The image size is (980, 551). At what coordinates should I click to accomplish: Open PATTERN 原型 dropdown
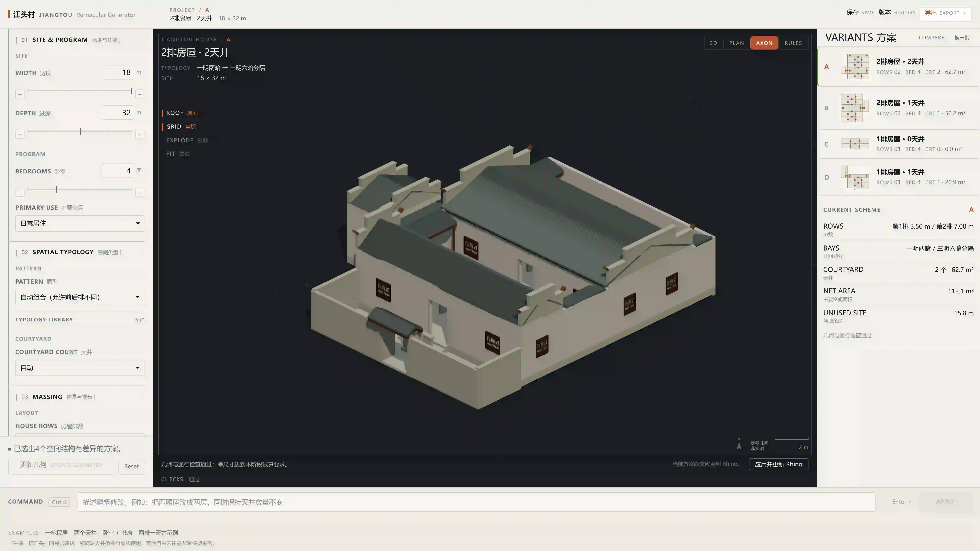pos(80,297)
